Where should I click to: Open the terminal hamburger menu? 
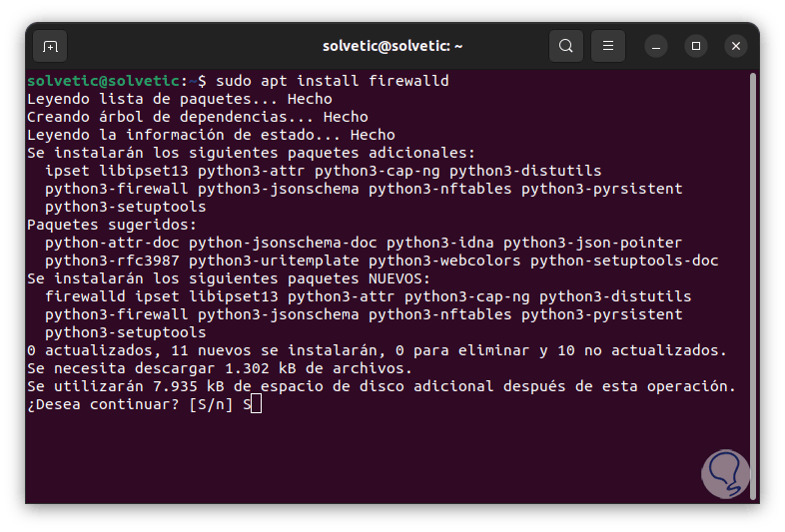click(x=608, y=46)
